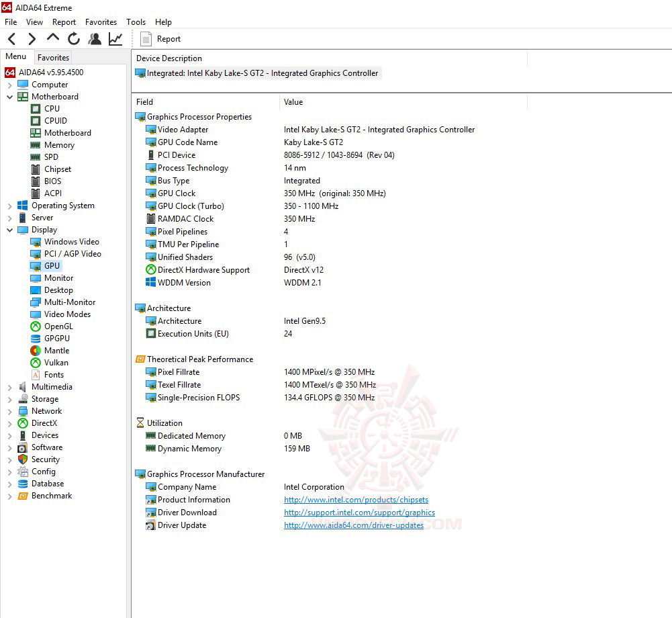The image size is (672, 618).
Task: Expand the Network tree node
Action: point(9,411)
